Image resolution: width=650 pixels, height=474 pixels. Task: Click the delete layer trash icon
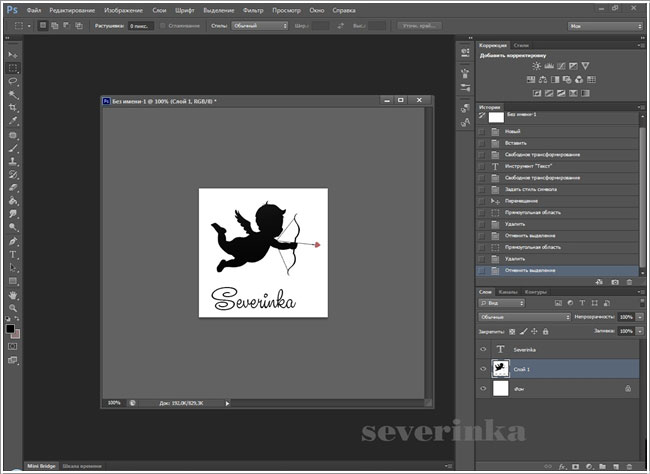(x=629, y=465)
